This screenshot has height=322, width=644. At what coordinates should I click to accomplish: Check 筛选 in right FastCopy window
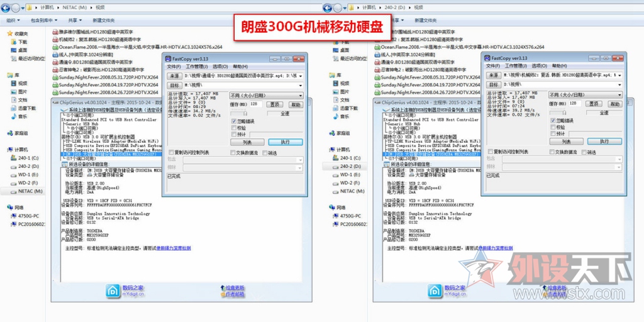(589, 152)
